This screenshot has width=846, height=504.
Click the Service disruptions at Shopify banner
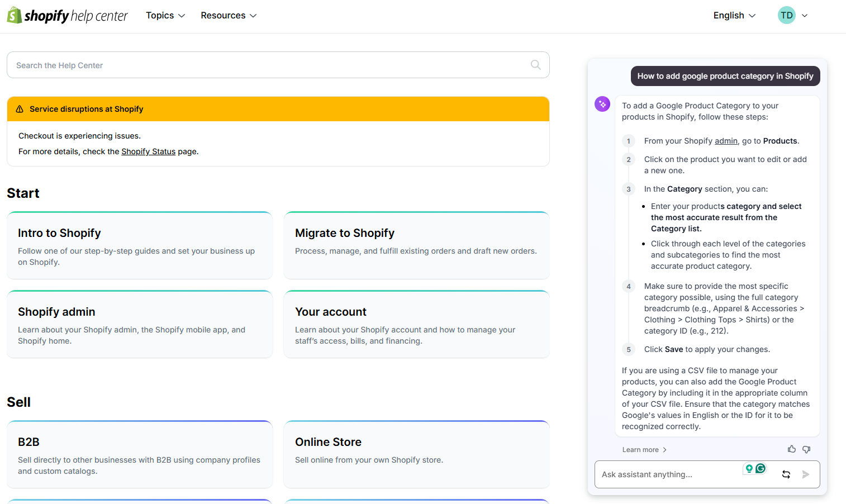pyautogui.click(x=278, y=109)
